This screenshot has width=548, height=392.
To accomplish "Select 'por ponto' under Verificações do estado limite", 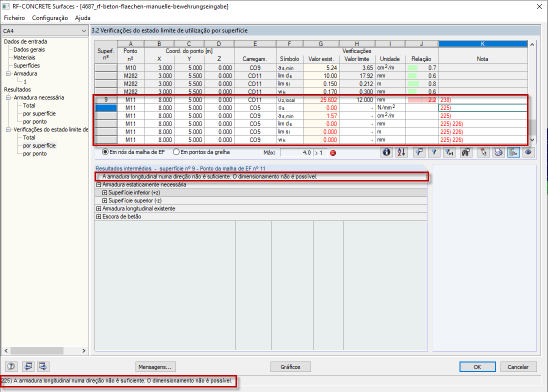I will pos(34,153).
